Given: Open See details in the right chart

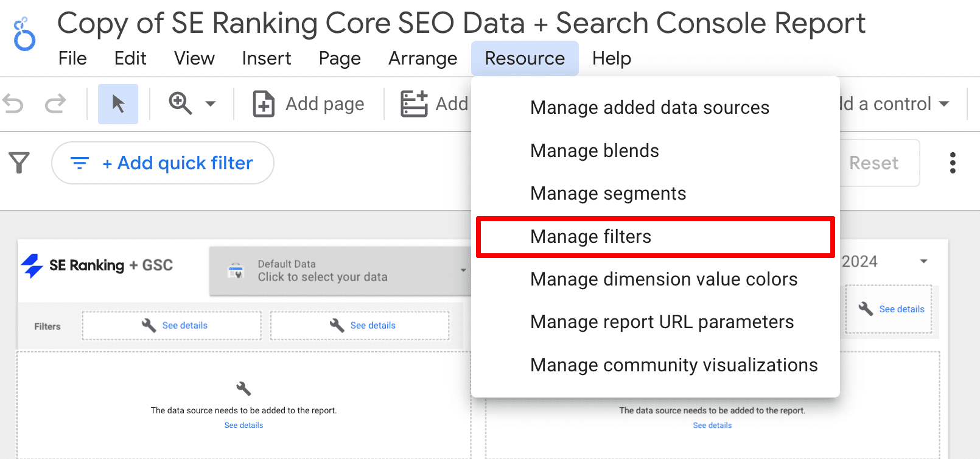Looking at the screenshot, I should coord(712,426).
